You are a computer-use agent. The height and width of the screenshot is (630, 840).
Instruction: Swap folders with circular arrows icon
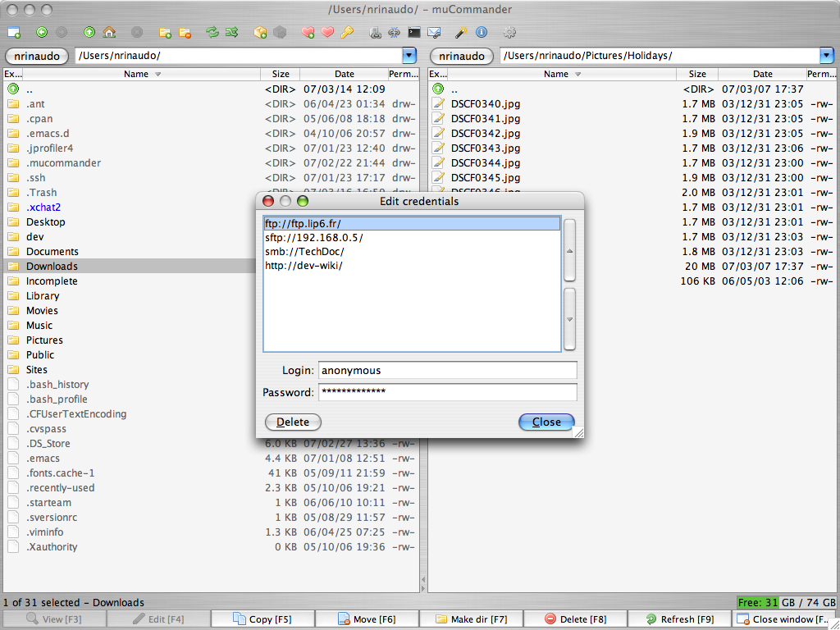coord(212,33)
